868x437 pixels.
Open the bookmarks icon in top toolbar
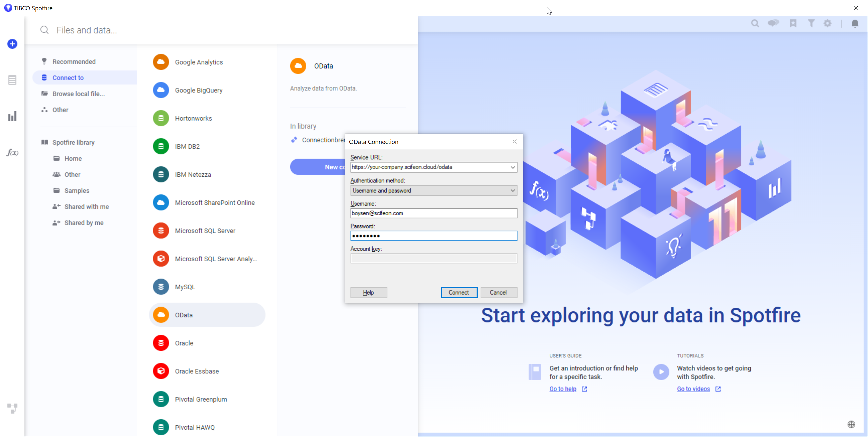point(793,23)
